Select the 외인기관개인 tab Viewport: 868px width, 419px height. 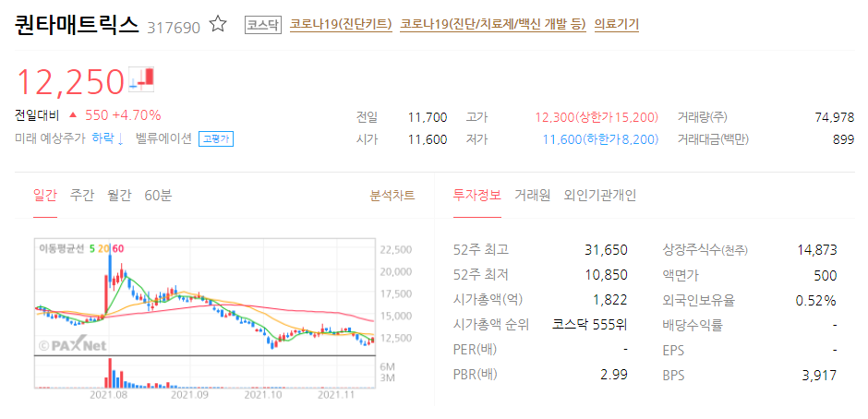[600, 195]
